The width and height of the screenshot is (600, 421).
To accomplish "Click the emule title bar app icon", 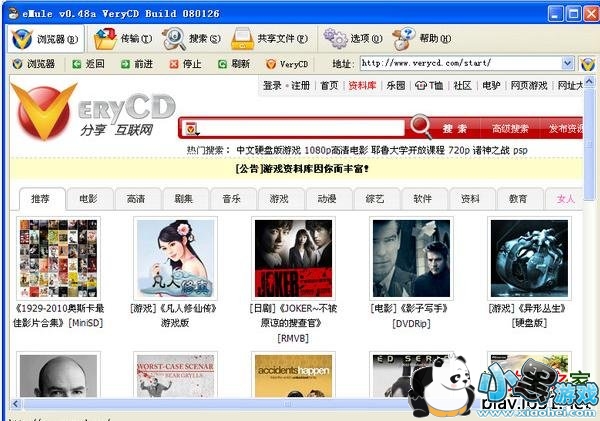I will pos(13,13).
